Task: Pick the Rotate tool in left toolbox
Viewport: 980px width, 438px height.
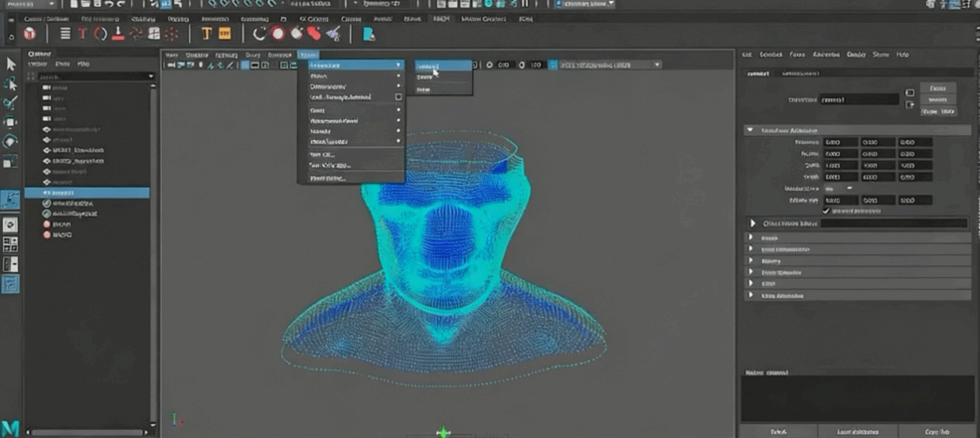Action: [11, 141]
